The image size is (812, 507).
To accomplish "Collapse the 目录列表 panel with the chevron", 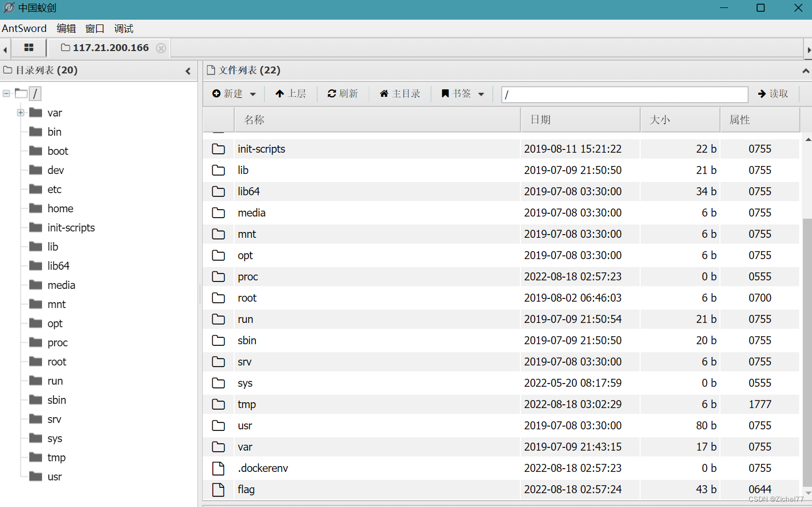I will tap(188, 70).
